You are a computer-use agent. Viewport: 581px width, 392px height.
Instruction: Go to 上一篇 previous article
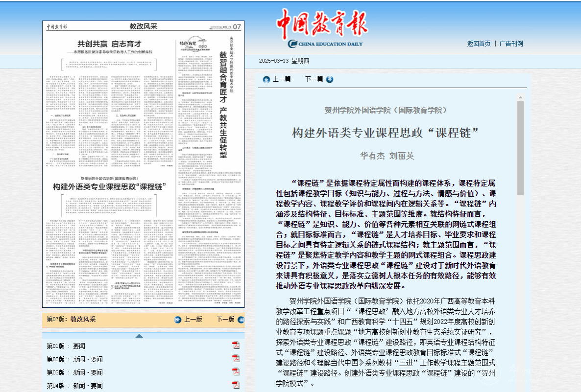[282, 79]
